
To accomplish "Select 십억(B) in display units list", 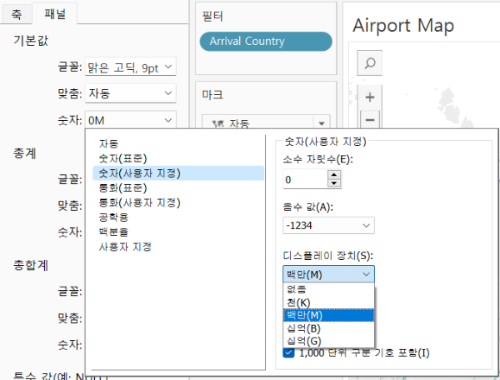I will click(328, 328).
